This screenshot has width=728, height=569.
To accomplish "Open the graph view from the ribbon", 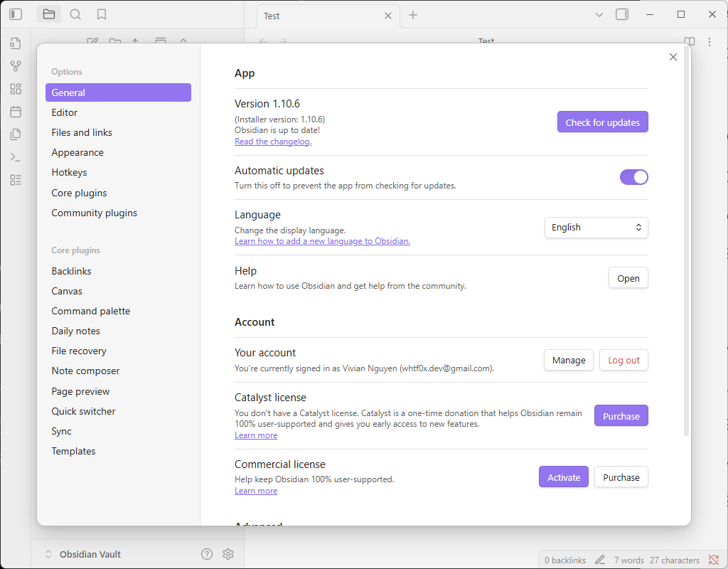I will (x=16, y=66).
